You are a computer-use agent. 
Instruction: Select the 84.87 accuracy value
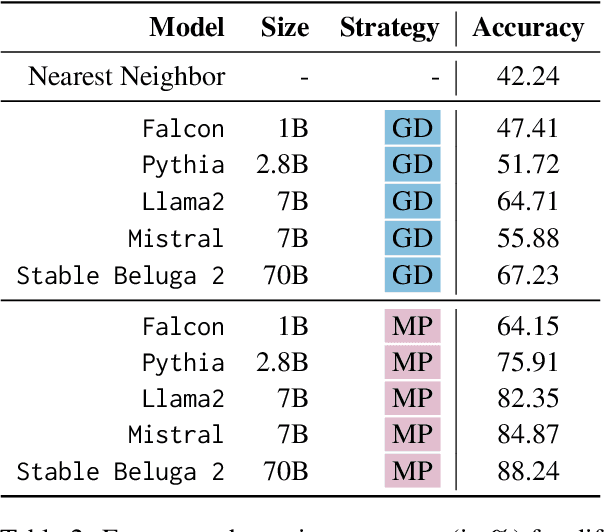[527, 435]
